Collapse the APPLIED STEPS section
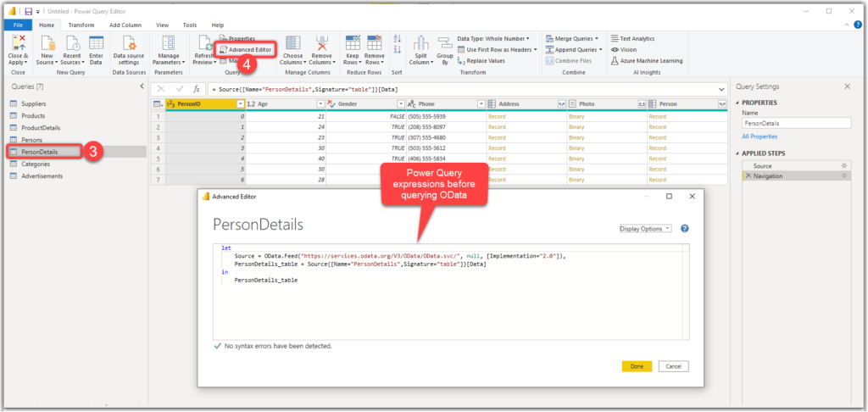 click(x=738, y=153)
